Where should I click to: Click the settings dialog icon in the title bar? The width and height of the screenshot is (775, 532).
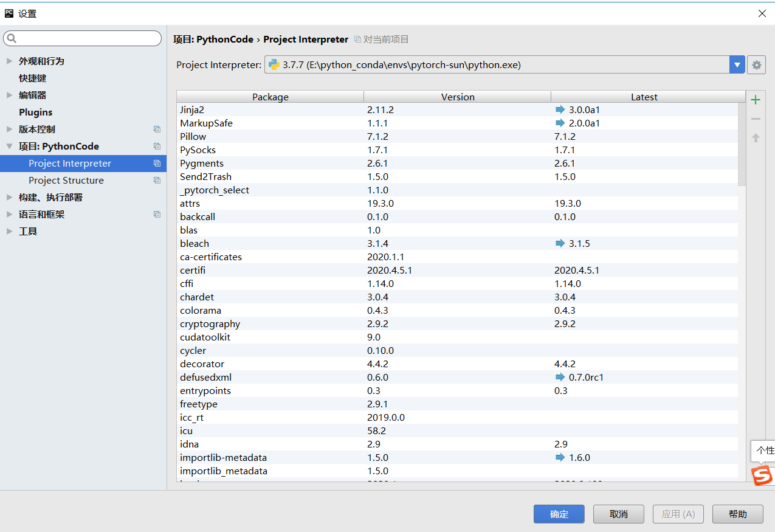pos(8,13)
